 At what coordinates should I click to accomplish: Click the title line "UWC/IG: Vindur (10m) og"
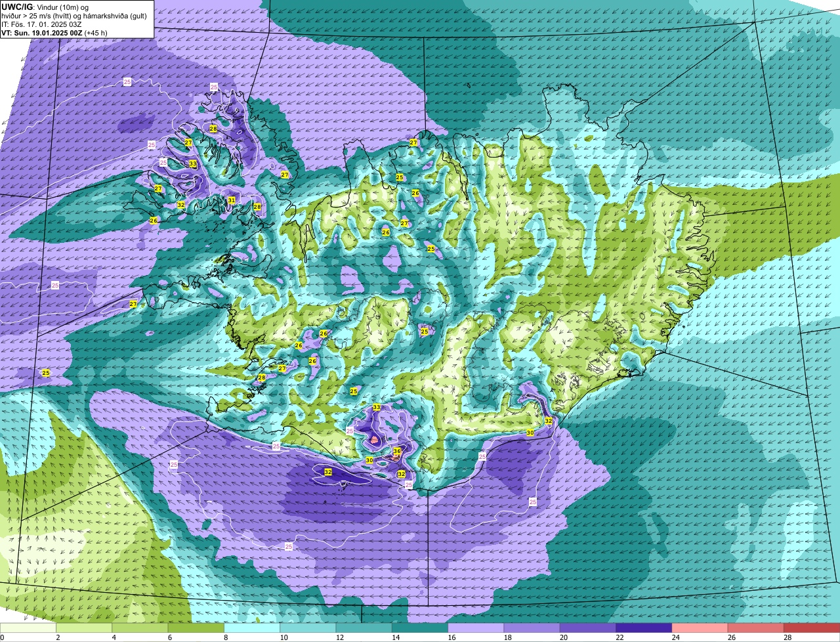[45, 7]
